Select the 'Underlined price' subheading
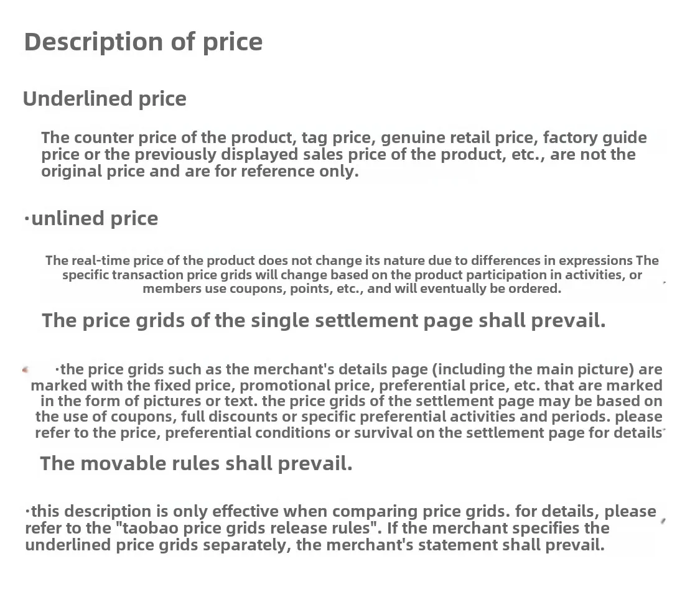700x597 pixels. (105, 99)
